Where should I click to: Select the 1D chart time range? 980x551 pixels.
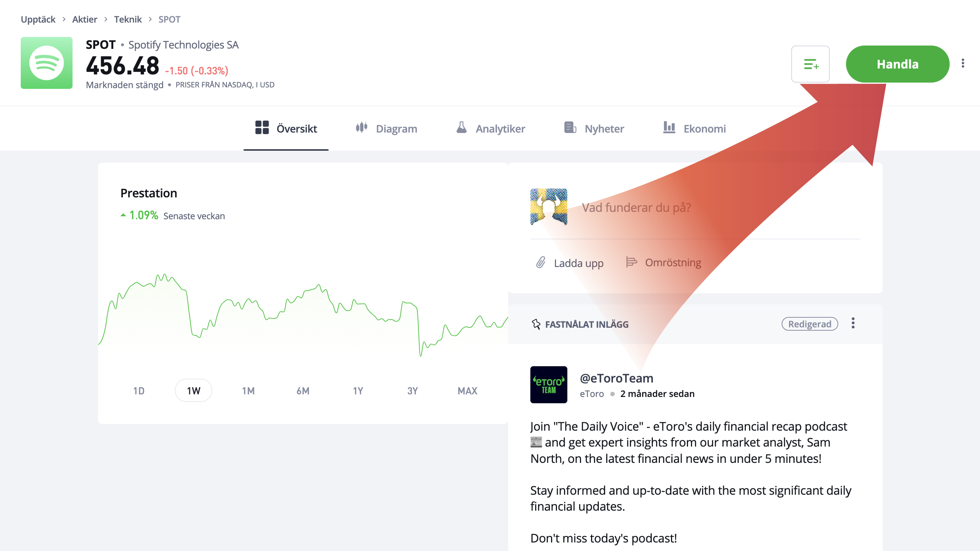139,391
